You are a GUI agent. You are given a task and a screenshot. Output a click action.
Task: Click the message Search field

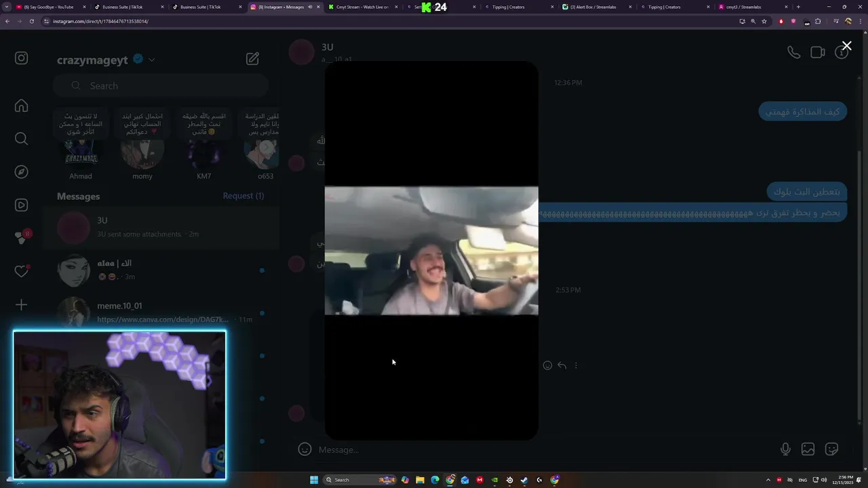pos(160,85)
